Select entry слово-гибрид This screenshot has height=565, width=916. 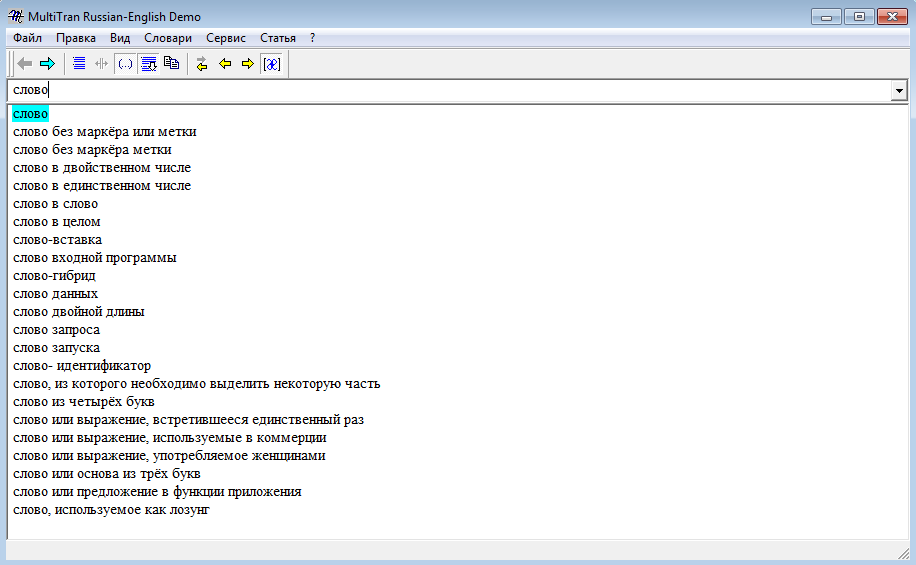pyautogui.click(x=54, y=275)
